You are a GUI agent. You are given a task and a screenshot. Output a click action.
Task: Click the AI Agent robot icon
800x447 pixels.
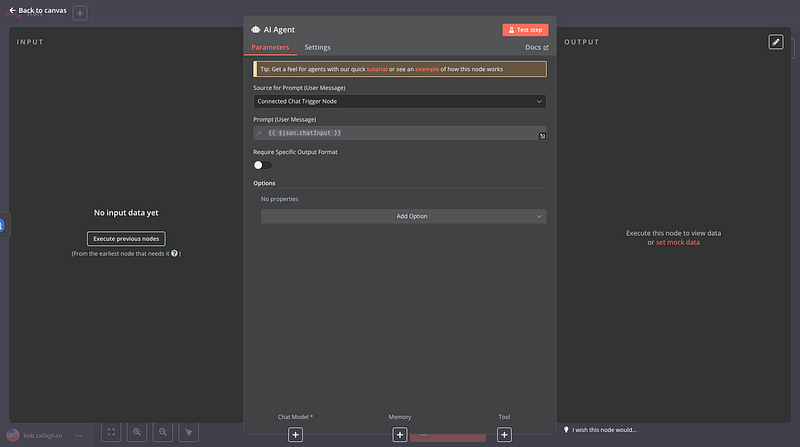pos(257,30)
